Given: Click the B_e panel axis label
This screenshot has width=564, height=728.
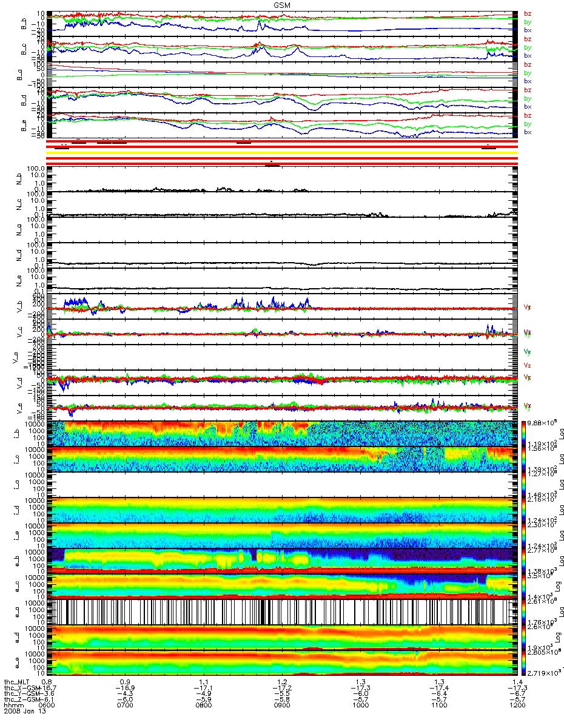Looking at the screenshot, I should [x=24, y=126].
